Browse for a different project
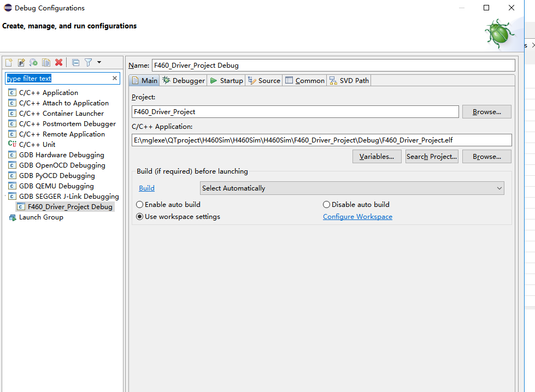Viewport: 535px width, 392px height. point(486,111)
